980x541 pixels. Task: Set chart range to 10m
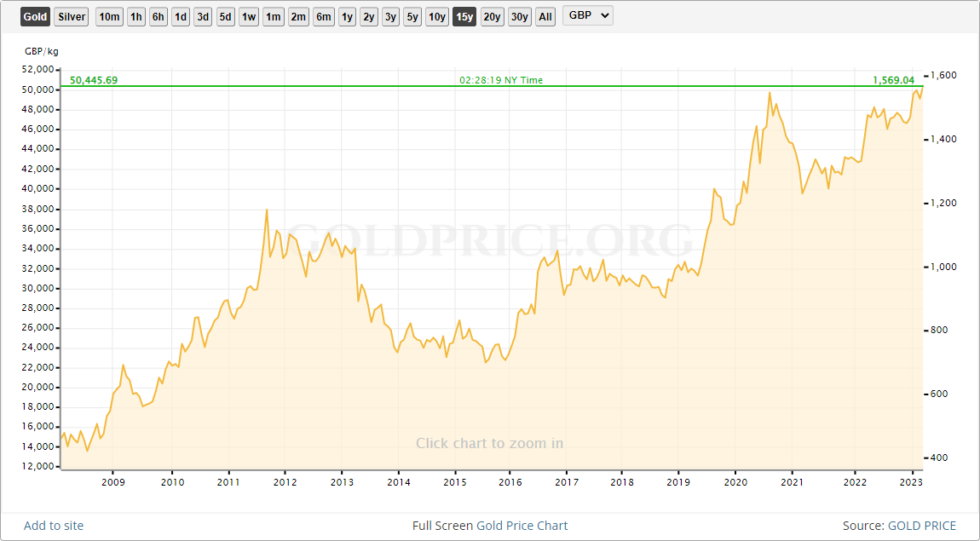coord(109,17)
